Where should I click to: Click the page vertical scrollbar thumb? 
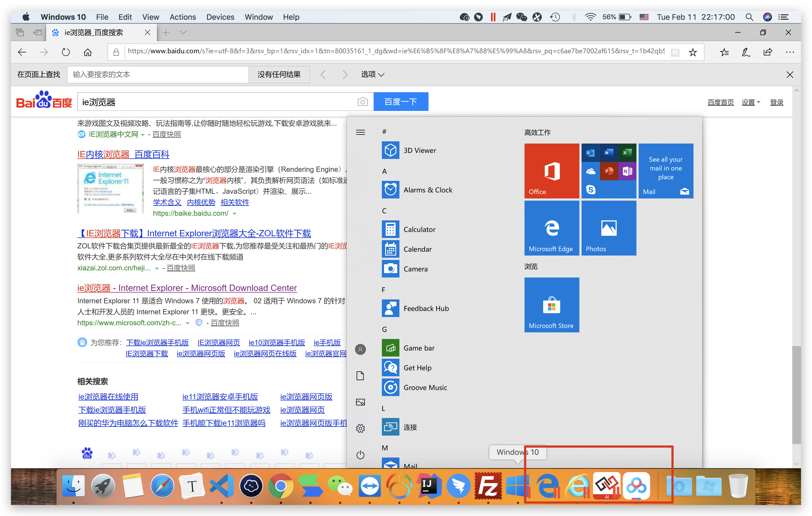(x=796, y=395)
